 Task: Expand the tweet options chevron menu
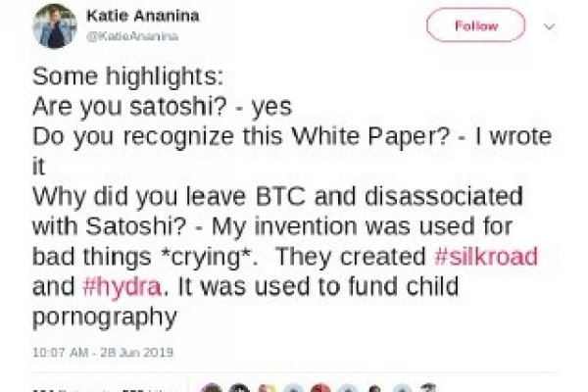pos(549,26)
